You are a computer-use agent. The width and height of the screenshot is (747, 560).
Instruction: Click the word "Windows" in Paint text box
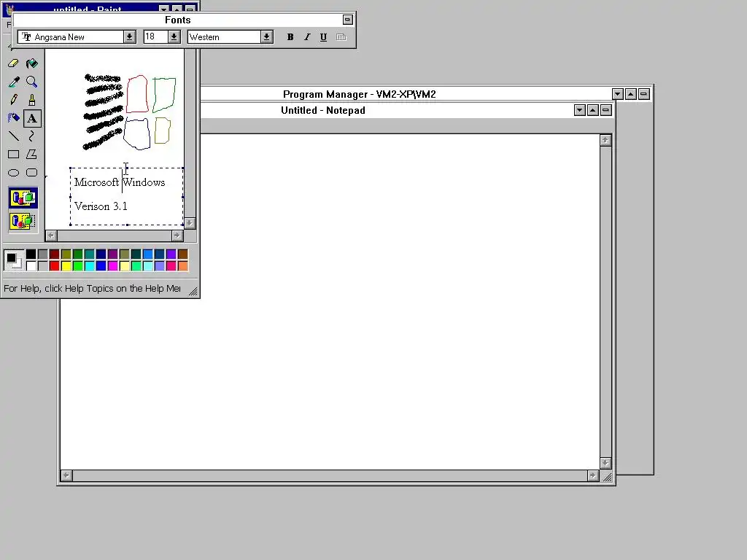[x=144, y=182]
